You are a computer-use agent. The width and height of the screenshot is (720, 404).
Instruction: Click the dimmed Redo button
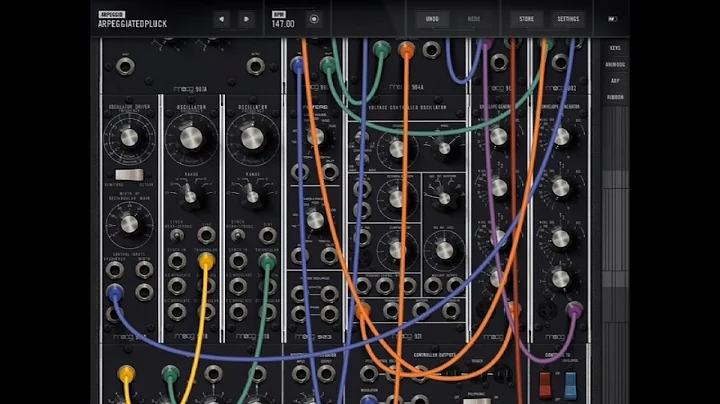click(x=473, y=19)
